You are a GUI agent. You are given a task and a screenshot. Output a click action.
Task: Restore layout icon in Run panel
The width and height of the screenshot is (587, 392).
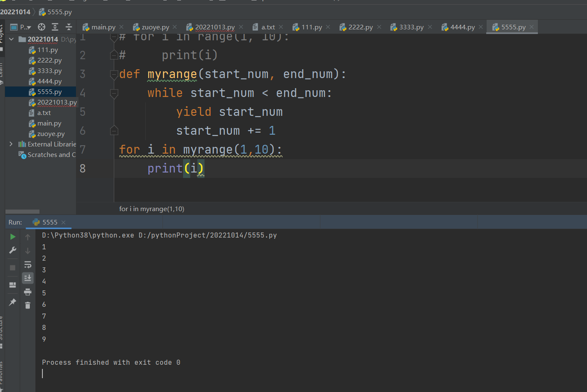pos(13,285)
